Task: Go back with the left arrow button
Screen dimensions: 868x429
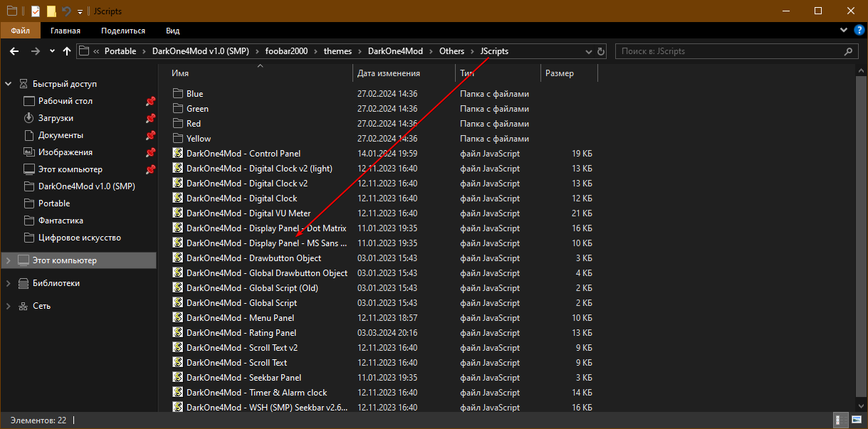Action: point(15,51)
